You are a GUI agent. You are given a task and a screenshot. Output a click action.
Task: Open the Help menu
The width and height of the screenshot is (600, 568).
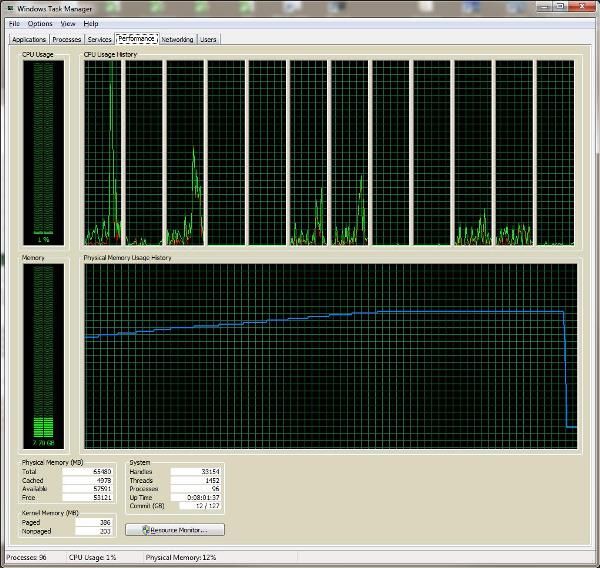click(x=91, y=24)
